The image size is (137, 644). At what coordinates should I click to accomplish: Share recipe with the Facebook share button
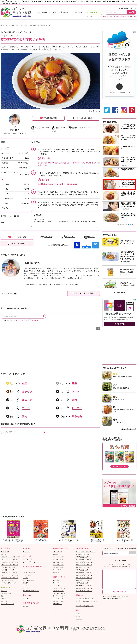(x=77, y=245)
